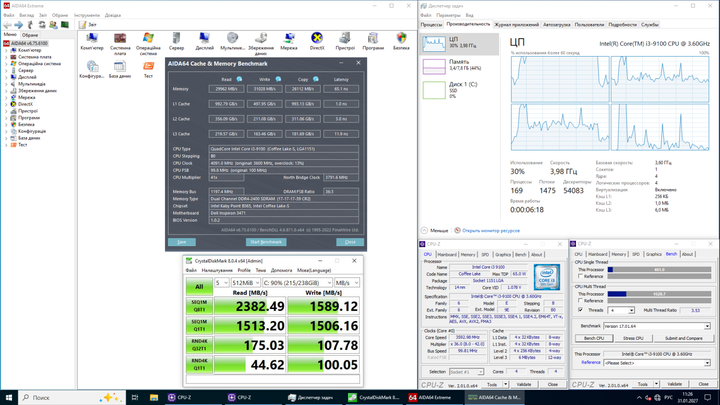Screen dimensions: 720x405
Task: Expand the Мережа node in AIDA64 tree
Action: tap(6, 97)
